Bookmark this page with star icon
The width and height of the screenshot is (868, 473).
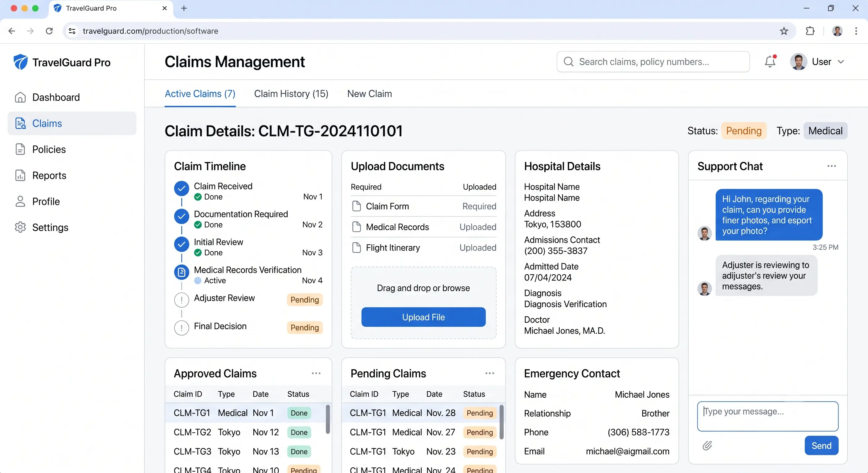(784, 31)
